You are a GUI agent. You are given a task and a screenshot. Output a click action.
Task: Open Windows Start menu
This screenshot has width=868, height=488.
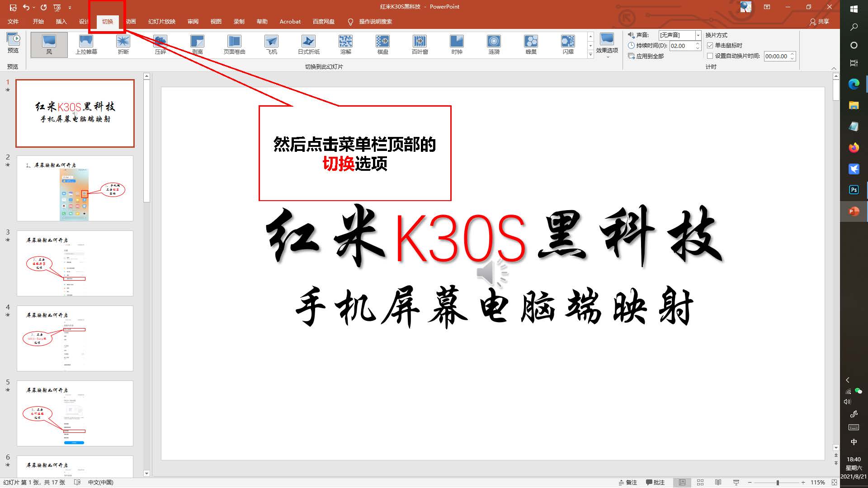854,9
